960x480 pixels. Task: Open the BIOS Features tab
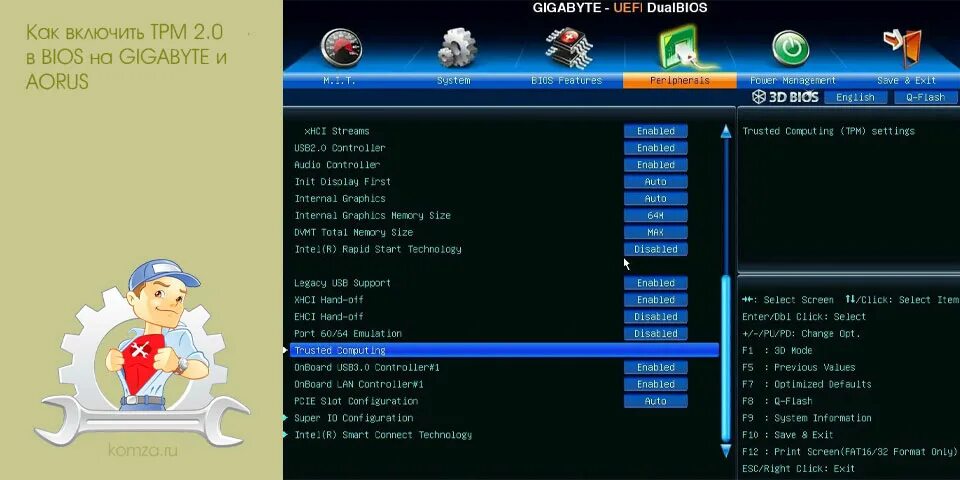point(567,80)
